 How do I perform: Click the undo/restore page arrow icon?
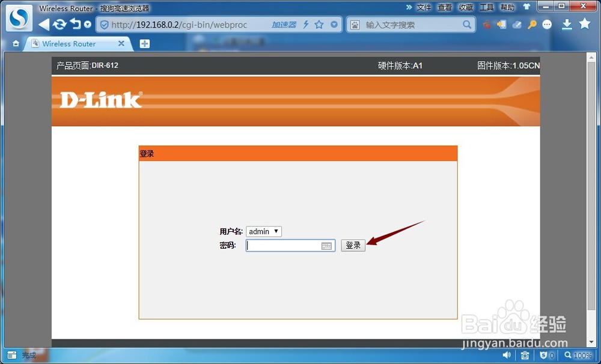[76, 24]
